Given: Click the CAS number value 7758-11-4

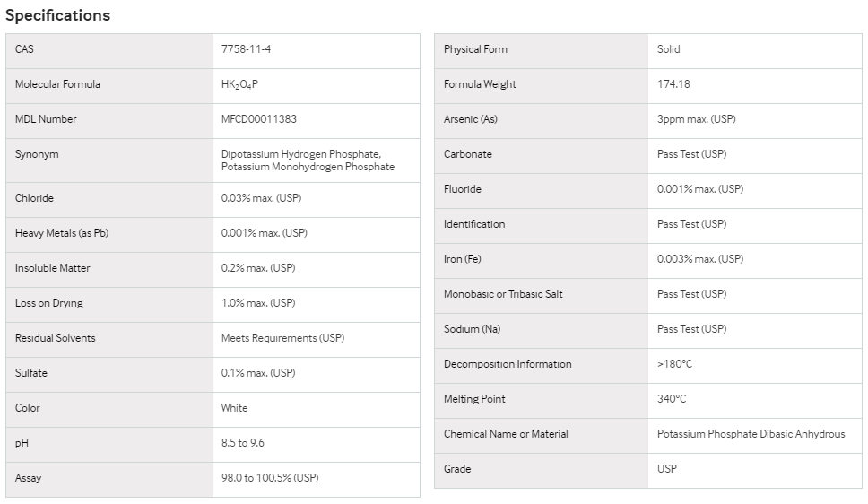Looking at the screenshot, I should click(246, 49).
